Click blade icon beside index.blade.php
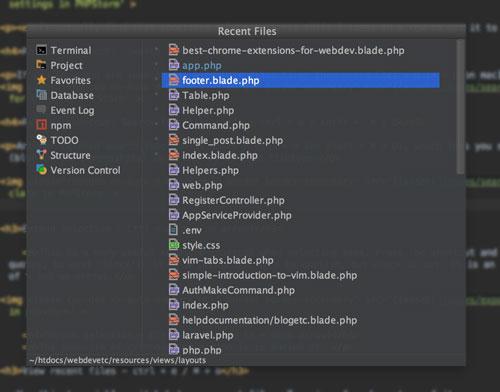Image resolution: width=500 pixels, height=392 pixels. pos(174,155)
